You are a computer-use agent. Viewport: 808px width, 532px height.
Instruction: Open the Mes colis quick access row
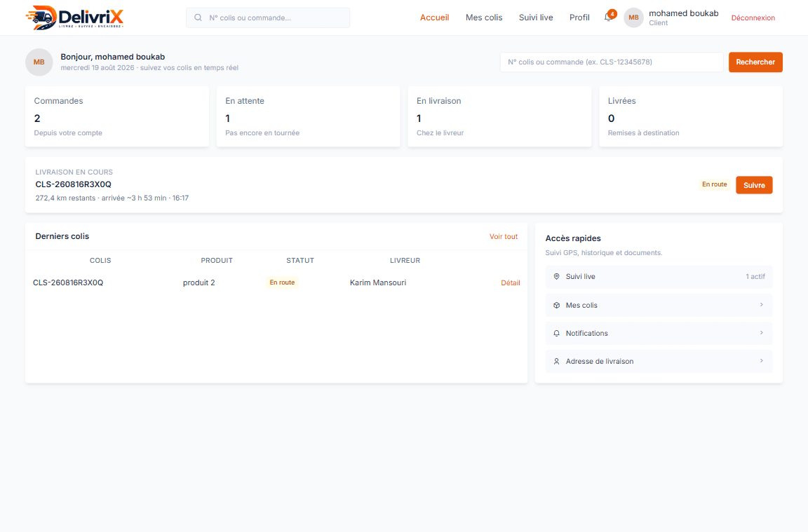pyautogui.click(x=659, y=305)
